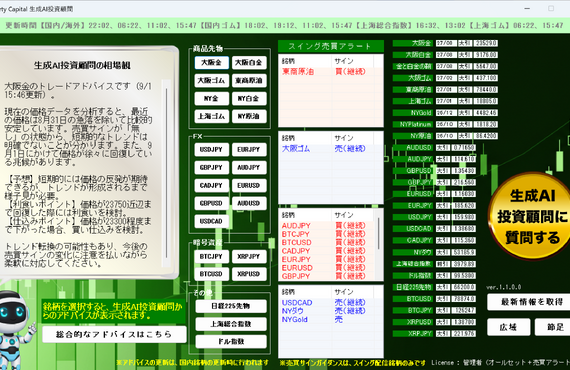Viewport: 570px width, 370px height.
Task: Click the USDJPY label in price list
Action: click(413, 217)
